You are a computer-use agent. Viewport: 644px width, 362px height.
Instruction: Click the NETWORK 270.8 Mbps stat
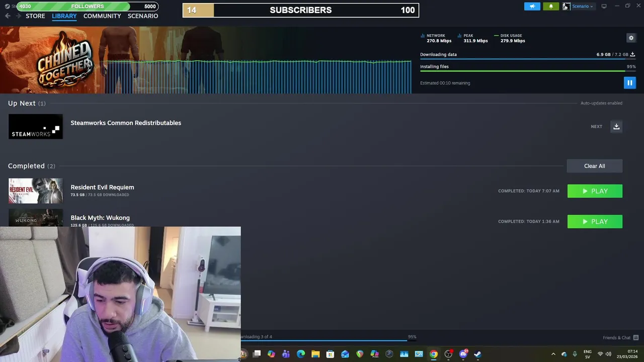[x=436, y=38]
